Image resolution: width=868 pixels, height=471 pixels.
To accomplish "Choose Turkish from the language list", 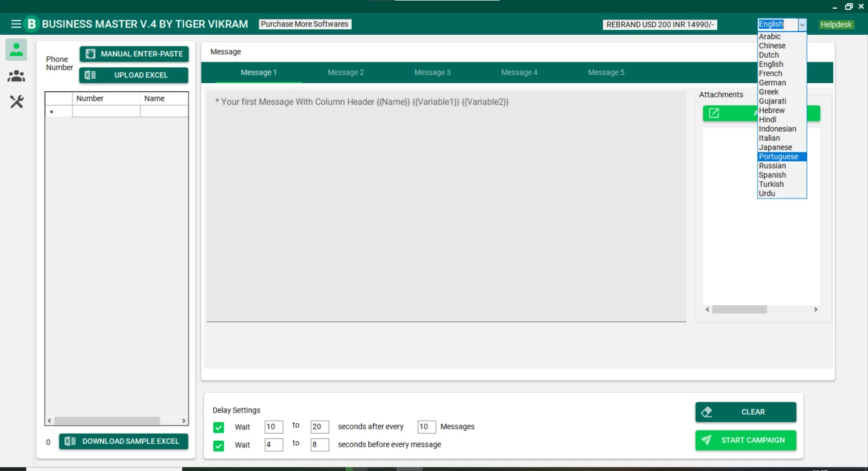I will 782,184.
